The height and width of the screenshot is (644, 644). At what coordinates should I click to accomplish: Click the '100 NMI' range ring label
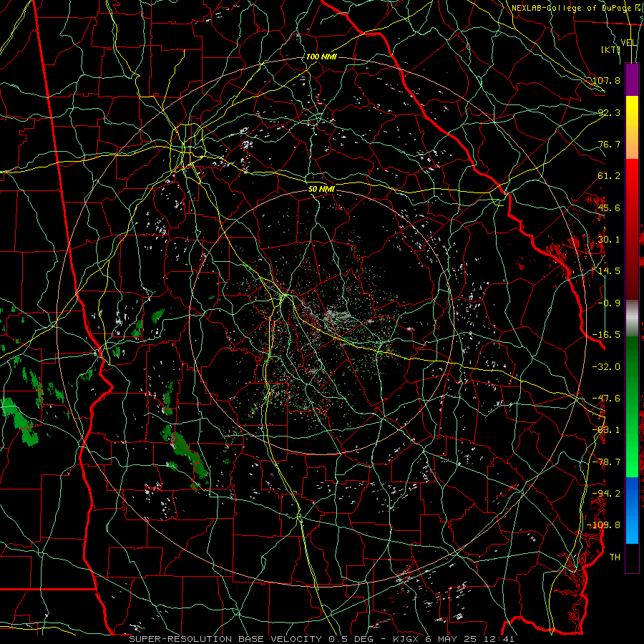point(321,57)
